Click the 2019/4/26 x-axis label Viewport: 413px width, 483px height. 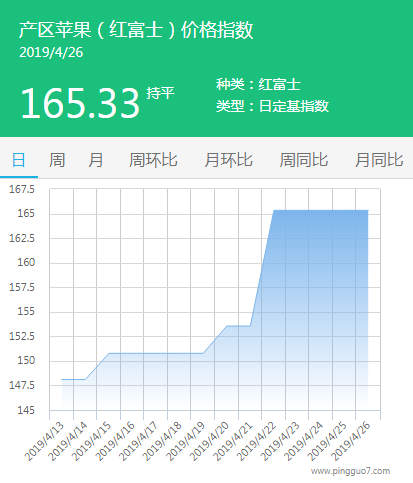tap(351, 441)
